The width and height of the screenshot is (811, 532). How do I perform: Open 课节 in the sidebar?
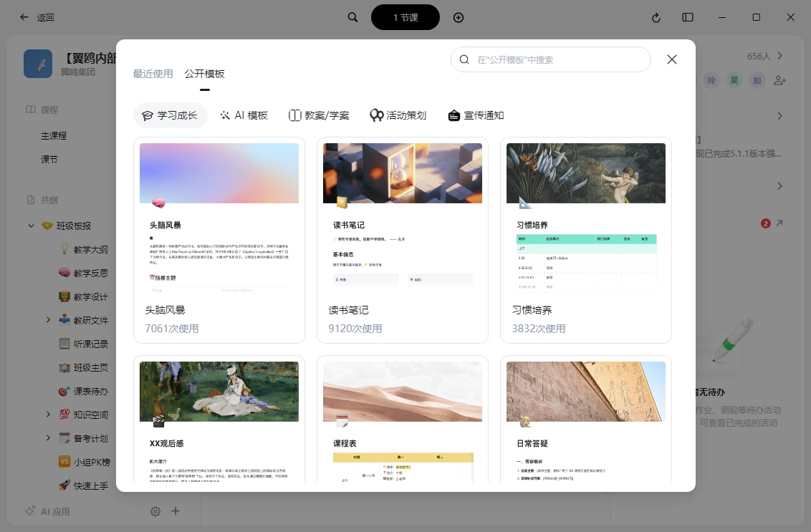(49, 159)
